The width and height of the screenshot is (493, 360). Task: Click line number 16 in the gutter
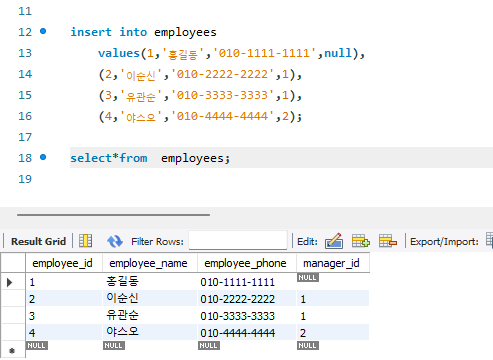[x=25, y=116]
